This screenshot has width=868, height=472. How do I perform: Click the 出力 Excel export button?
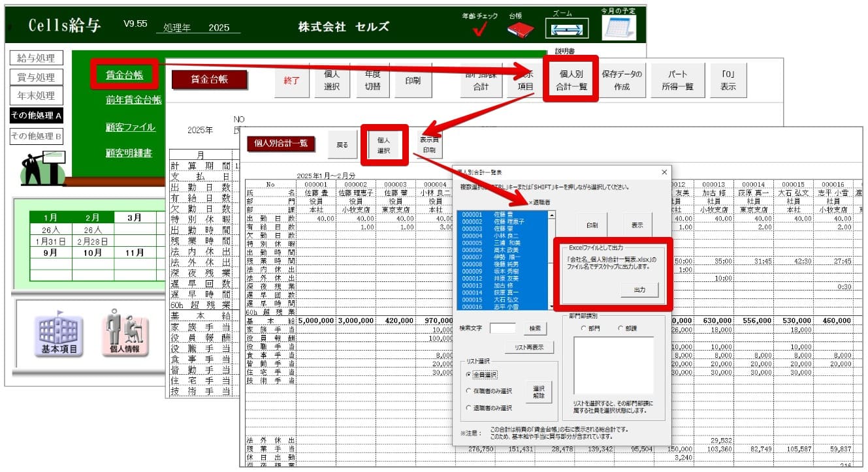[x=639, y=289]
